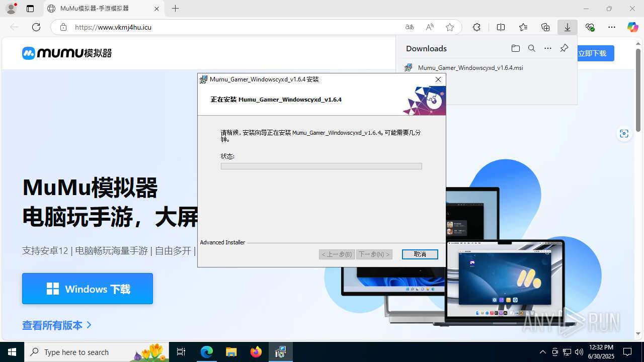The height and width of the screenshot is (362, 644).
Task: Click the installer progress bar
Action: point(321,166)
